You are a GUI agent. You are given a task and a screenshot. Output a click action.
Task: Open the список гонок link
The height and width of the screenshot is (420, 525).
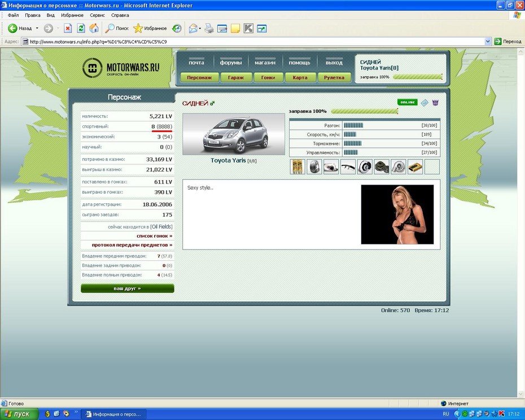(x=154, y=236)
